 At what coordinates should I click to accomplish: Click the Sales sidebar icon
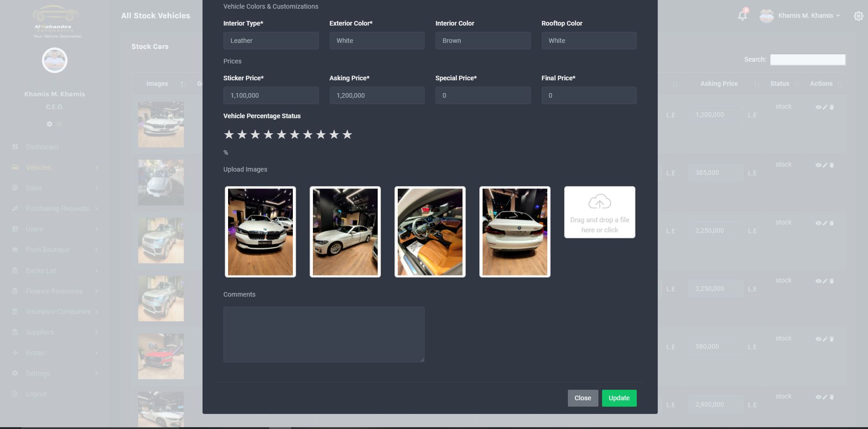(15, 188)
